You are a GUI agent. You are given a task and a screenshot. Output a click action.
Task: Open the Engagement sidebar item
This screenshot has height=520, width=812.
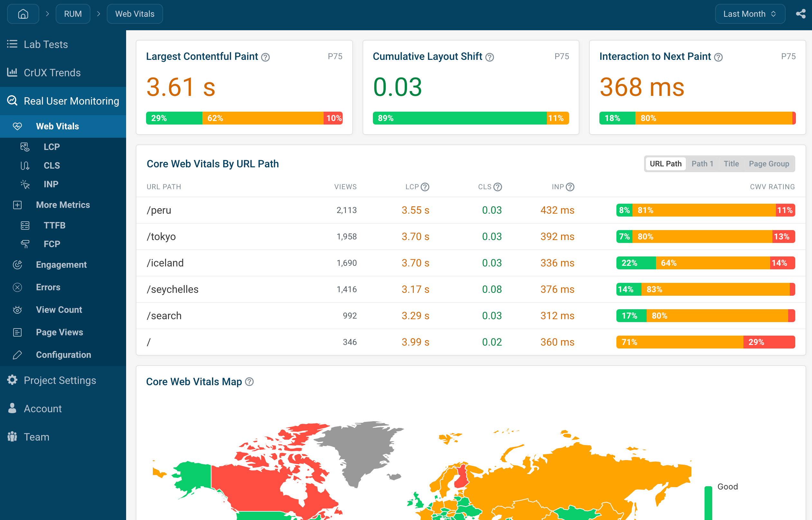pos(63,265)
